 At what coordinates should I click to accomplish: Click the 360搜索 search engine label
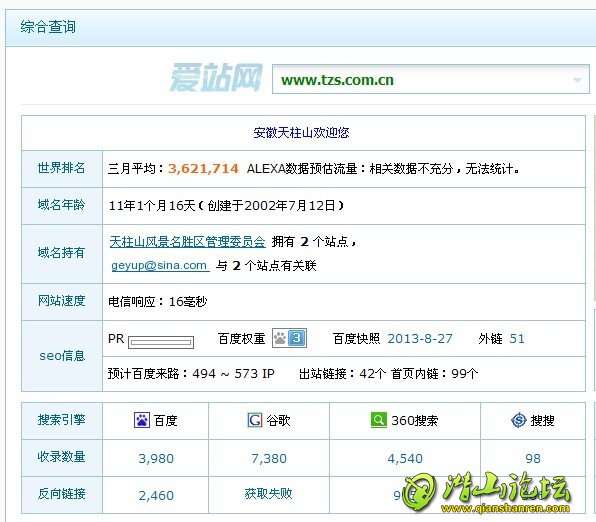(x=415, y=420)
